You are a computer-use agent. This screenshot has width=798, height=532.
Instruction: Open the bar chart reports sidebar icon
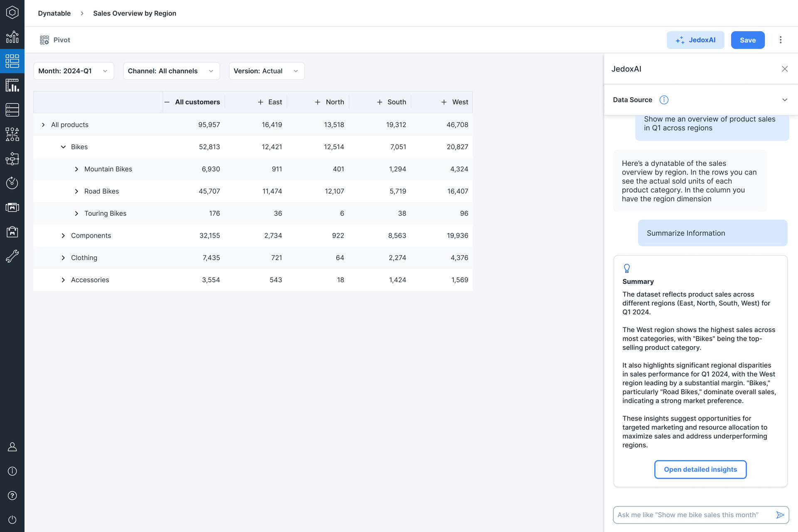tap(12, 86)
